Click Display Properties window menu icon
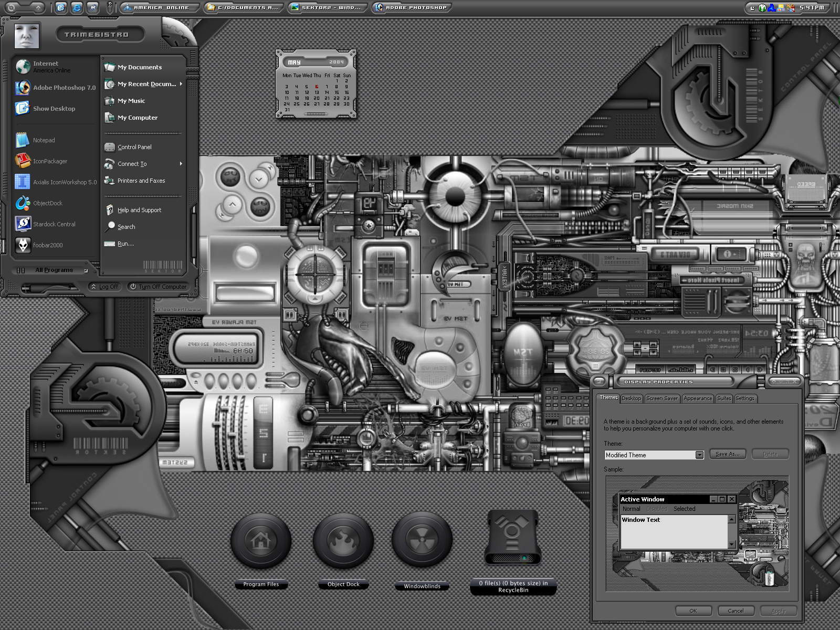Image resolution: width=840 pixels, height=630 pixels. tap(599, 382)
